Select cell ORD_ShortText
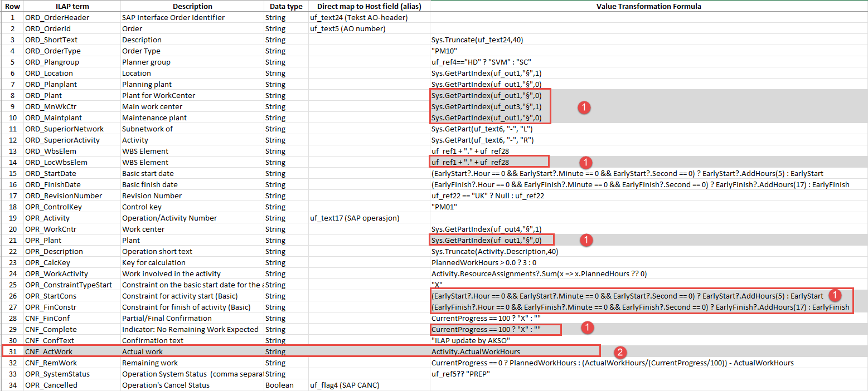 tap(72, 40)
